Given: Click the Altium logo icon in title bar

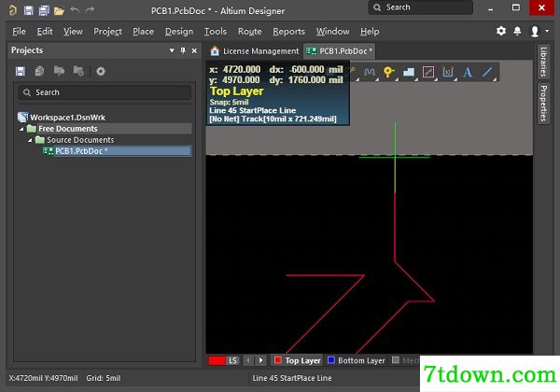Looking at the screenshot, I should tap(12, 10).
